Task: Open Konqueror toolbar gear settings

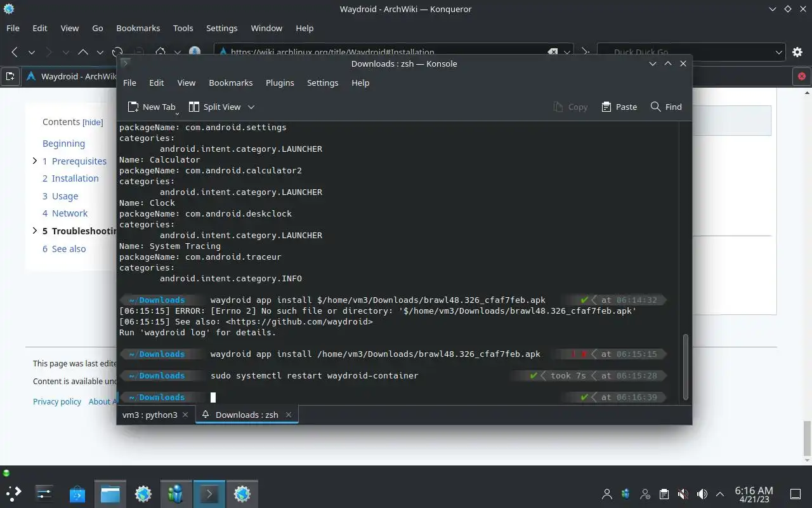Action: 797,52
